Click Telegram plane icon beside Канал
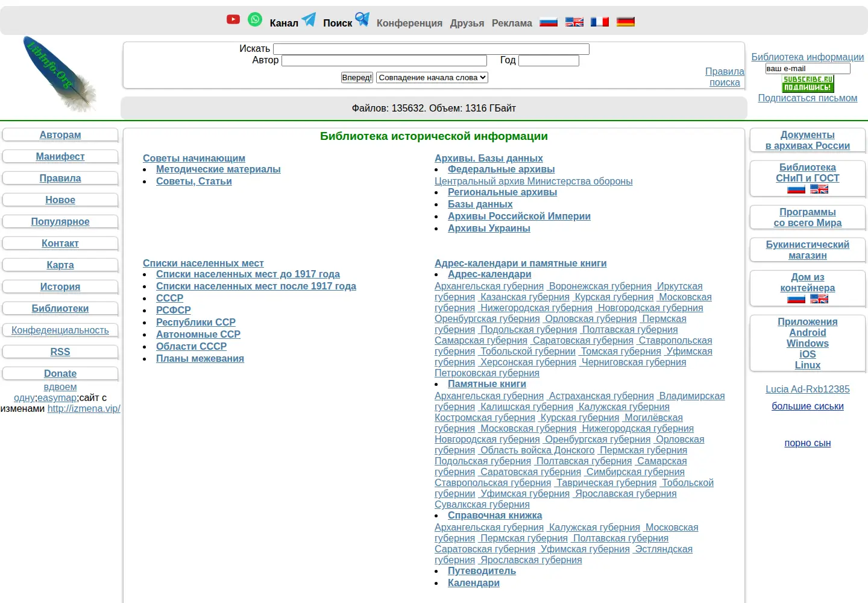868x603 pixels. [x=309, y=19]
